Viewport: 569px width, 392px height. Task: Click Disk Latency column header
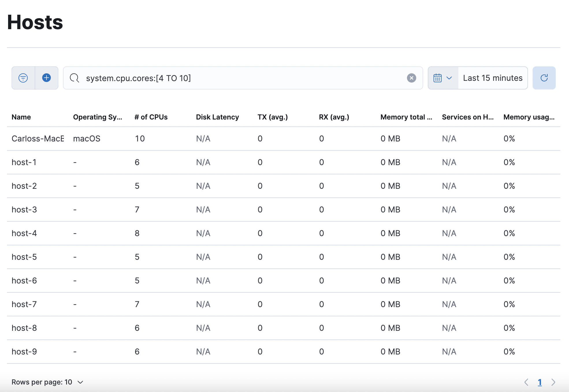(217, 117)
